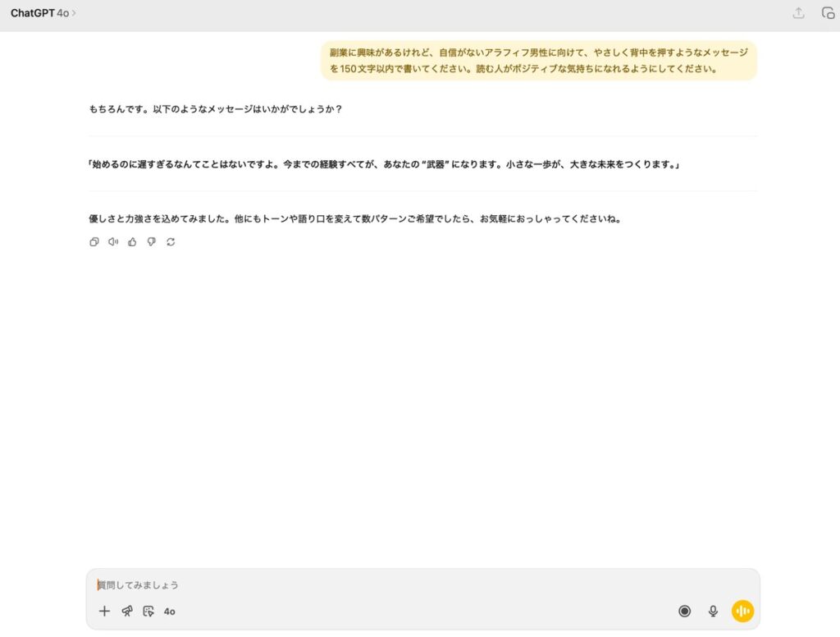Open the 4o model picker in the composer
This screenshot has height=637, width=840.
(170, 612)
